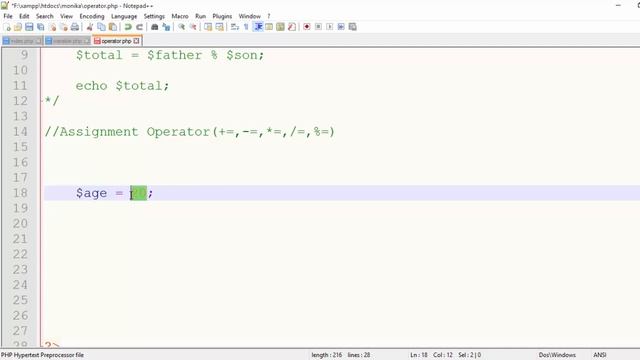Screen dimensions: 640x360
Task: Open the Encoding menu
Action: (92, 16)
